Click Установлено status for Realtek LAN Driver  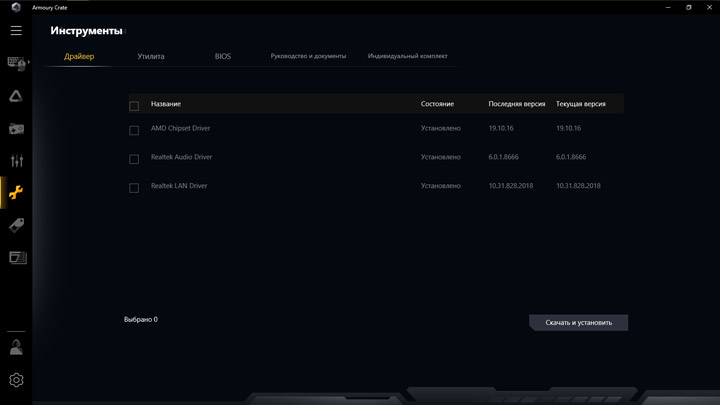[441, 186]
